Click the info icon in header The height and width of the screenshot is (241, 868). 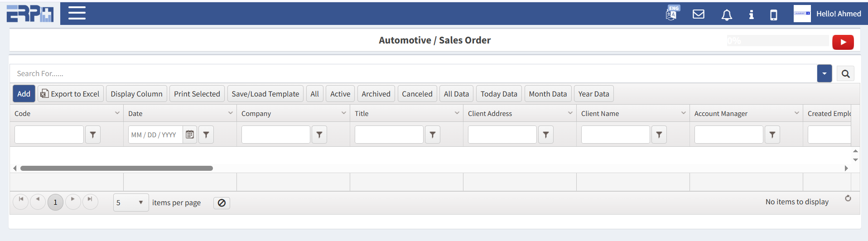click(751, 14)
